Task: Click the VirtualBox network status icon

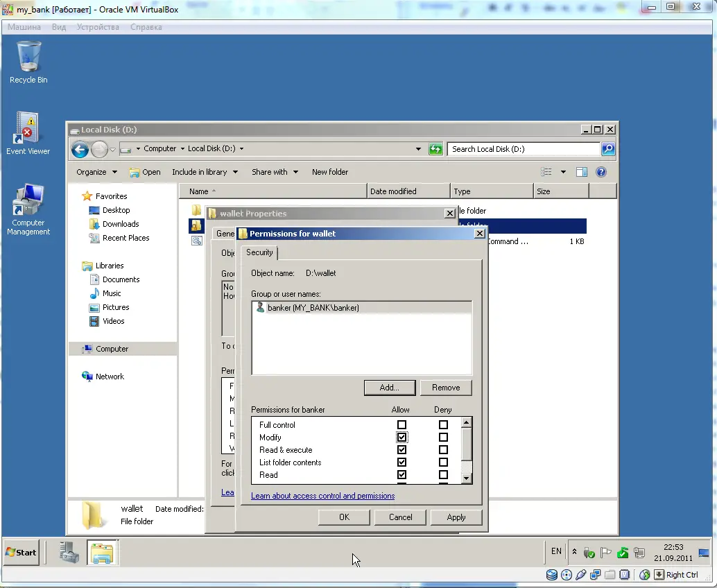Action: click(596, 575)
